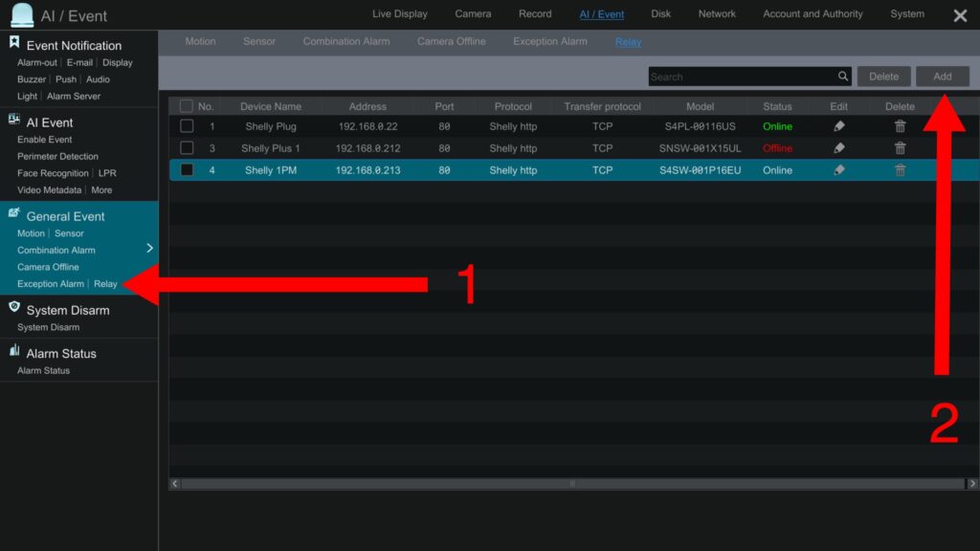Screen dimensions: 980x551
Task: Click the Event Notification bookmark icon
Action: pyautogui.click(x=13, y=42)
